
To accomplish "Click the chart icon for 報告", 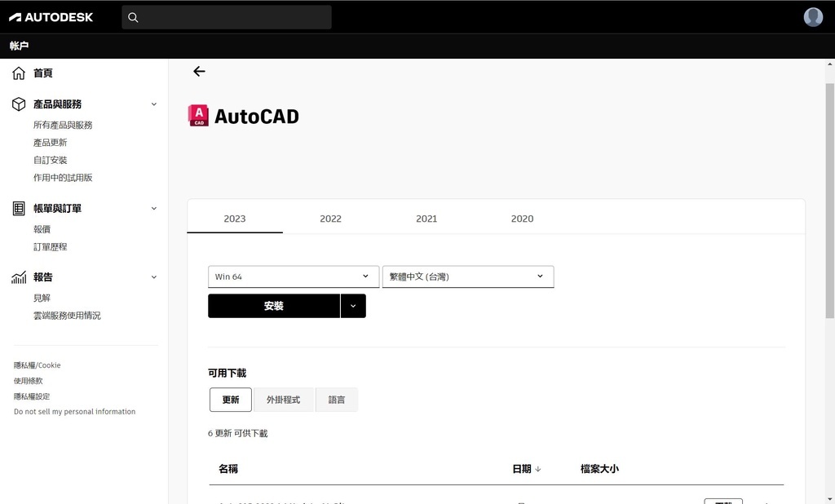I will [x=19, y=277].
